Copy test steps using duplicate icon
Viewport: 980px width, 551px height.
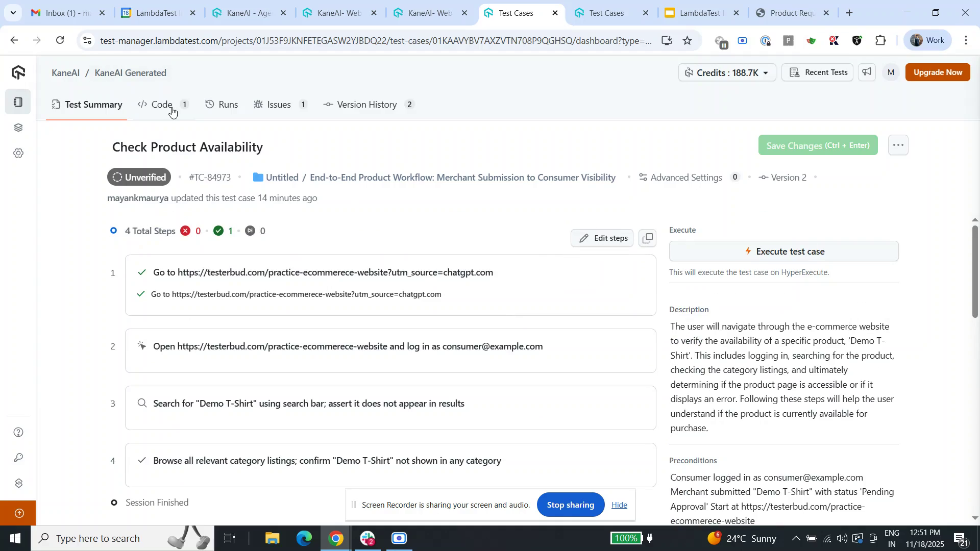tap(647, 238)
